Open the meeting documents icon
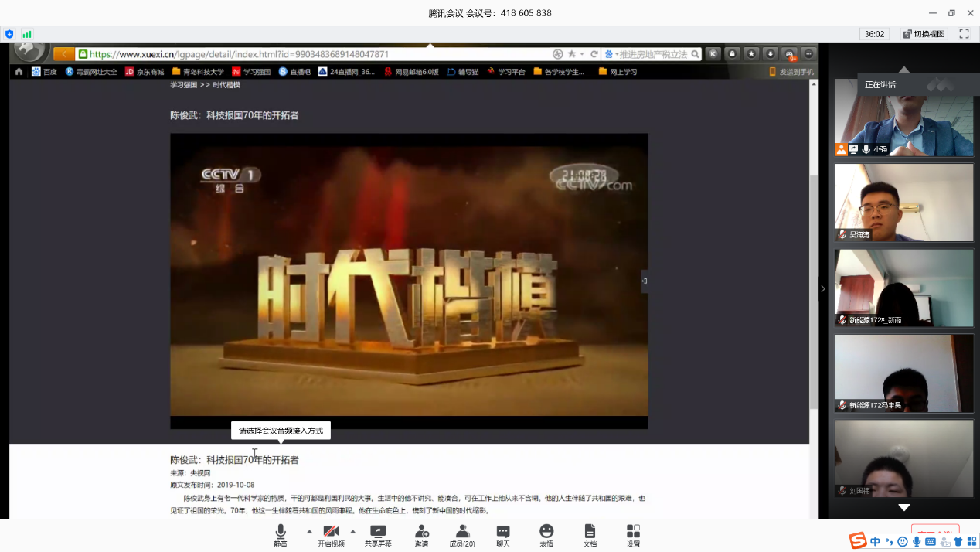The width and height of the screenshot is (980, 552). 590,533
